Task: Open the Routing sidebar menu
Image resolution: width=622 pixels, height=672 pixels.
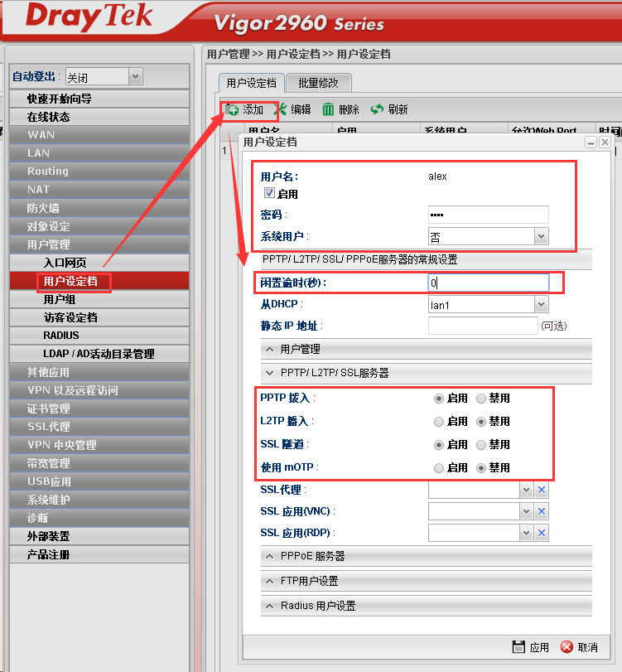Action: (x=99, y=172)
